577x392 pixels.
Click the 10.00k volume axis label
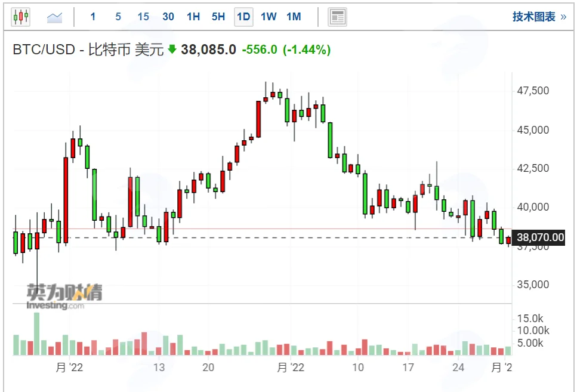[533, 331]
